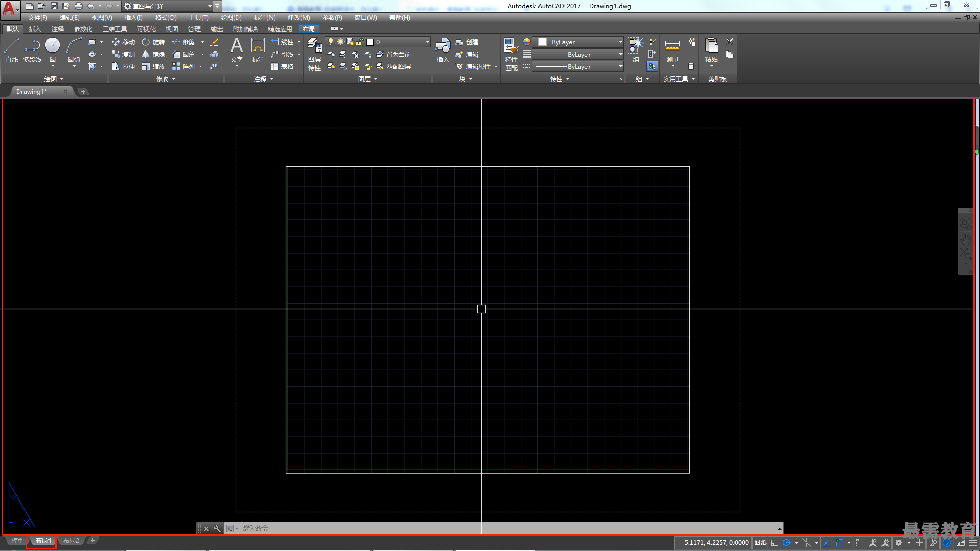Click 编辑属性 button
The height and width of the screenshot is (551, 980).
pyautogui.click(x=473, y=66)
